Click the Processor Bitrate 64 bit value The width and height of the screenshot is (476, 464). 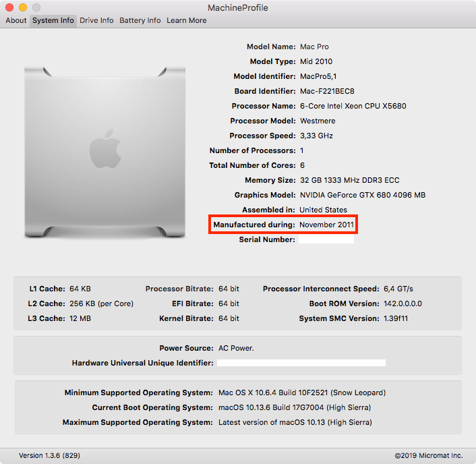click(x=229, y=289)
